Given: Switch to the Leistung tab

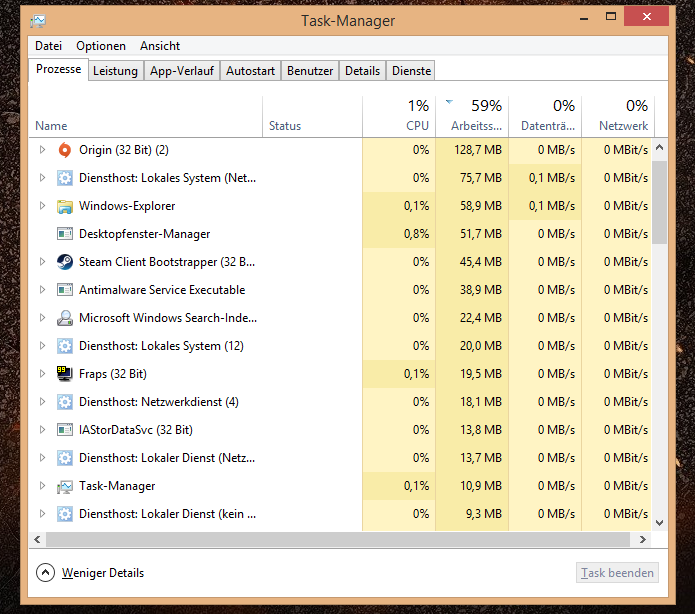Looking at the screenshot, I should click(115, 71).
